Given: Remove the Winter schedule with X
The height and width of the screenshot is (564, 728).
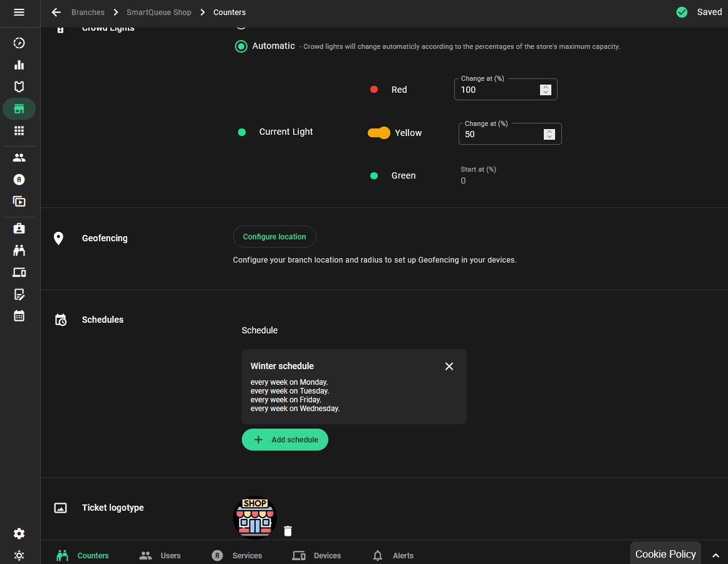Looking at the screenshot, I should pyautogui.click(x=449, y=366).
